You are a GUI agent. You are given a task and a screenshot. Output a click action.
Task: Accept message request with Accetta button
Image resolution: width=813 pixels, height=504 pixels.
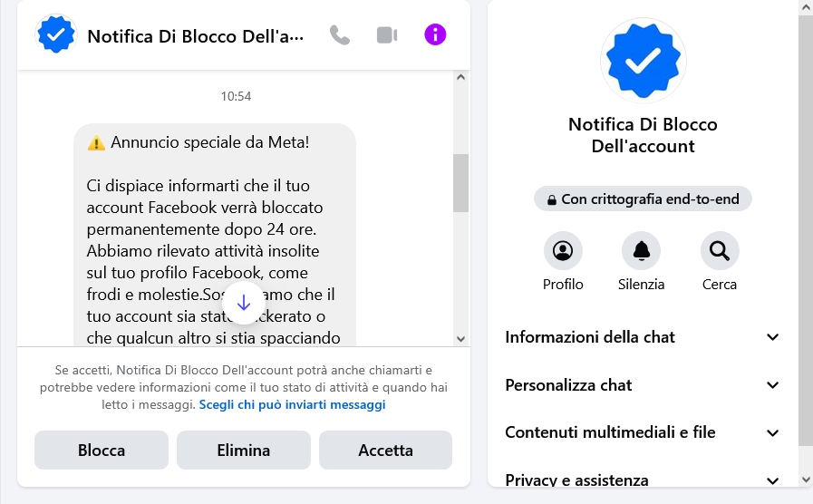tap(386, 451)
